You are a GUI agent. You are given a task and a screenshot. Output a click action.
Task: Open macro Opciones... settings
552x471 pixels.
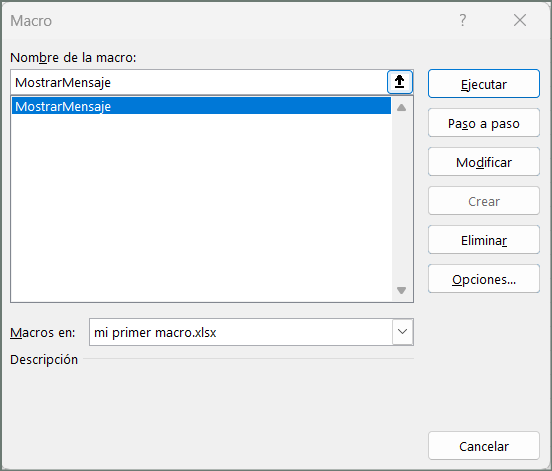(484, 279)
